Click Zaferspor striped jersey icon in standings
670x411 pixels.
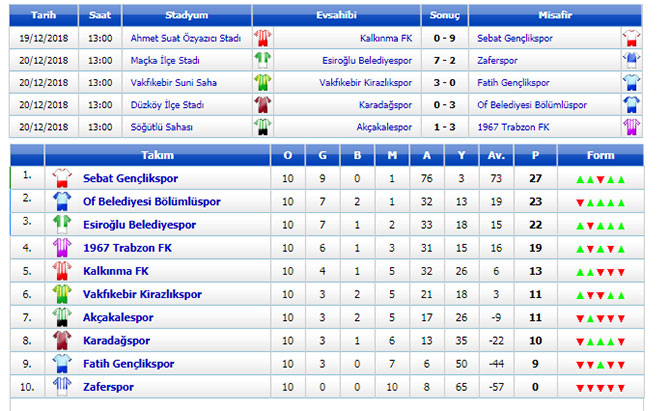(62, 386)
